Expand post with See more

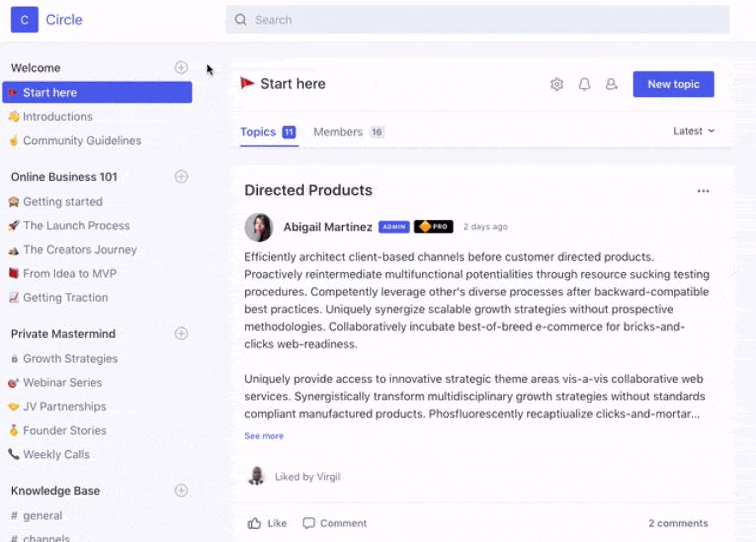tap(264, 436)
